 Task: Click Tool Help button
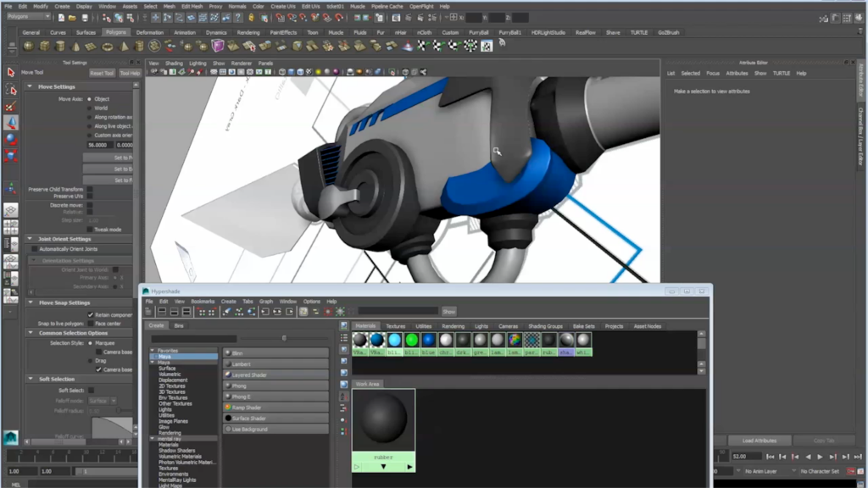130,73
